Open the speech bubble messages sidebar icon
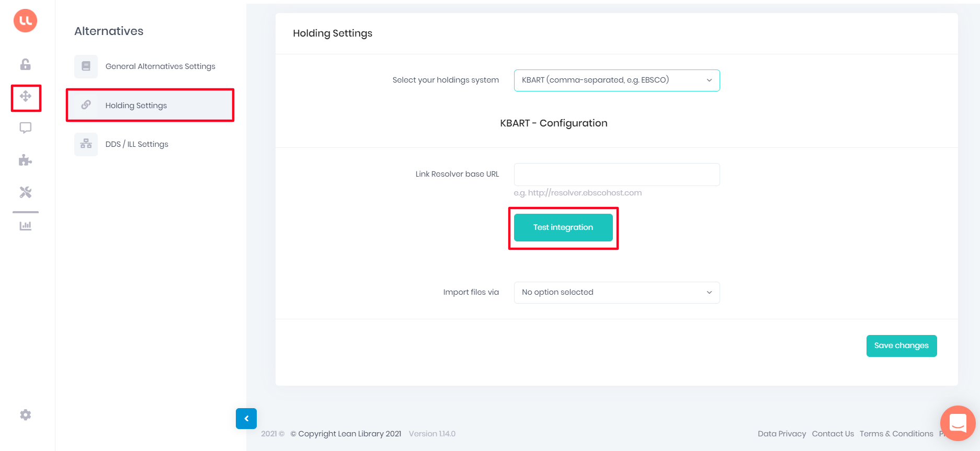The image size is (980, 451). tap(26, 128)
